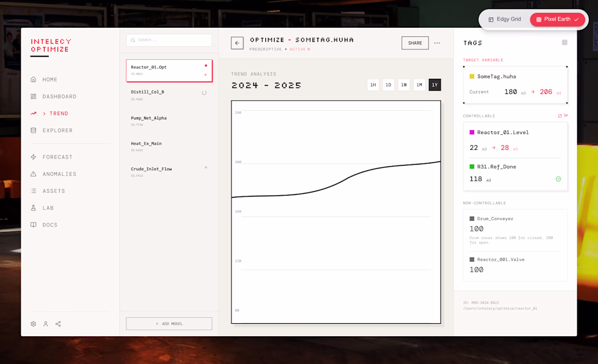This screenshot has height=364, width=598.
Task: Click the Dashboard grid icon
Action: tap(34, 96)
